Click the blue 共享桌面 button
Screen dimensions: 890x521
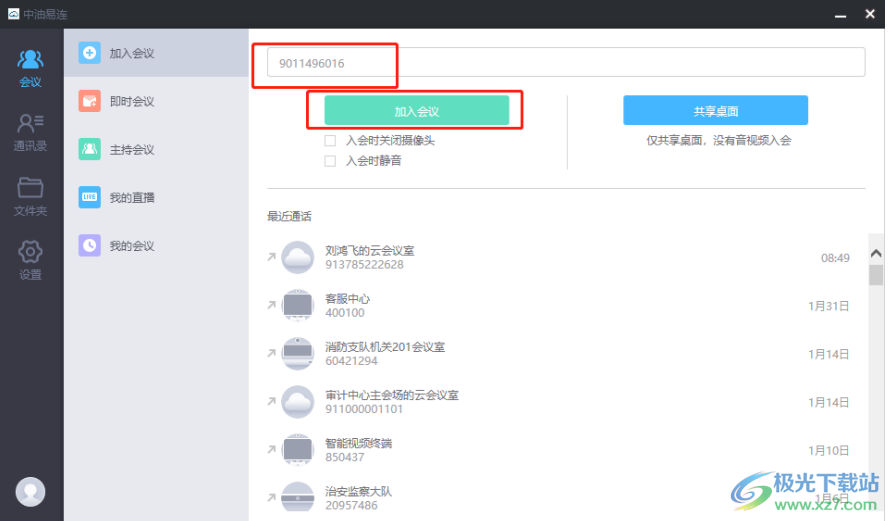(x=715, y=110)
